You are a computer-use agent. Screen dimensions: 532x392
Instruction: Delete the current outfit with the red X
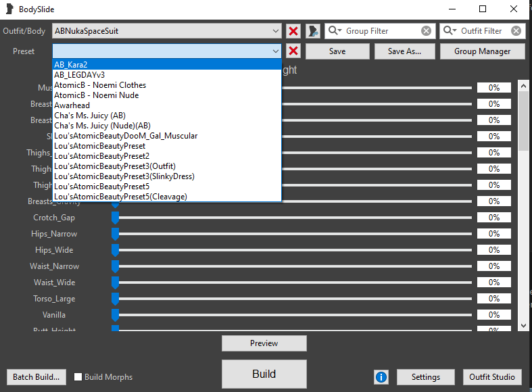[293, 31]
